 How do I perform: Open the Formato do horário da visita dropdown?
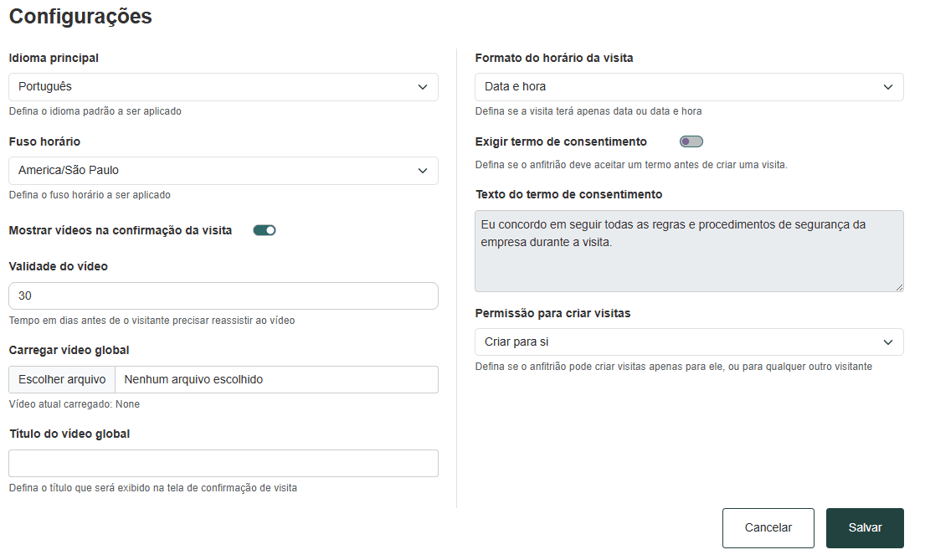[x=689, y=87]
